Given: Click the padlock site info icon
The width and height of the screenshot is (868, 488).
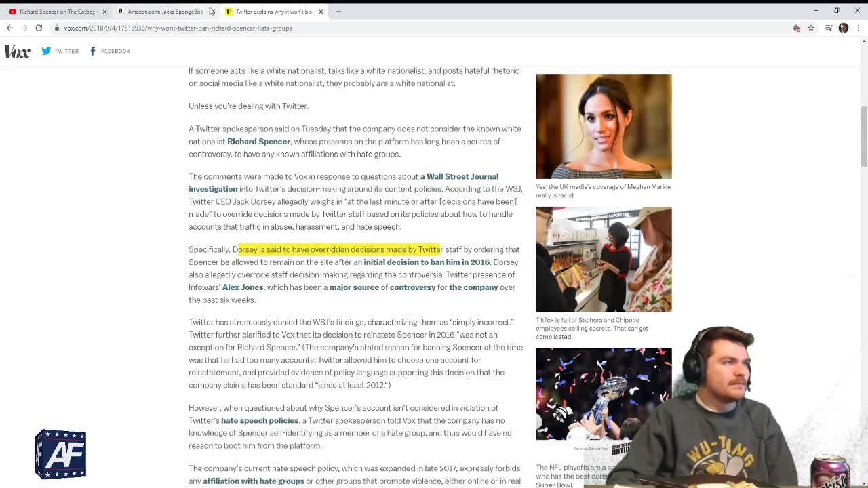Looking at the screenshot, I should (58, 28).
